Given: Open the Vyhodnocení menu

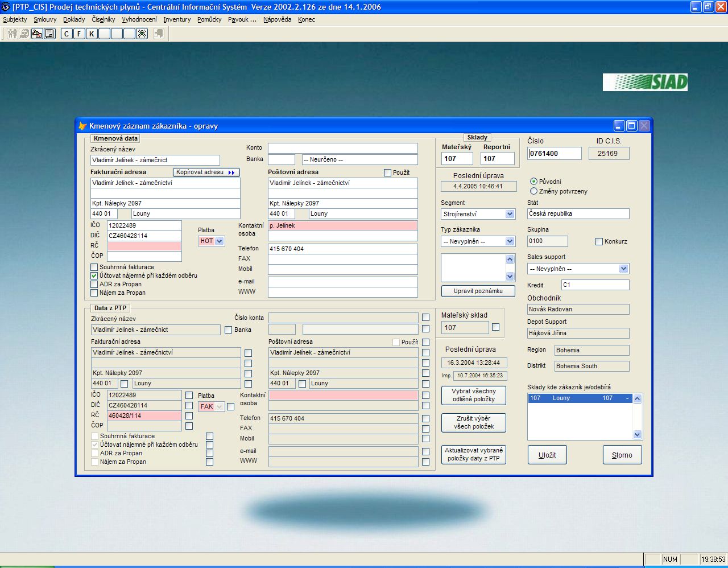Looking at the screenshot, I should 139,19.
